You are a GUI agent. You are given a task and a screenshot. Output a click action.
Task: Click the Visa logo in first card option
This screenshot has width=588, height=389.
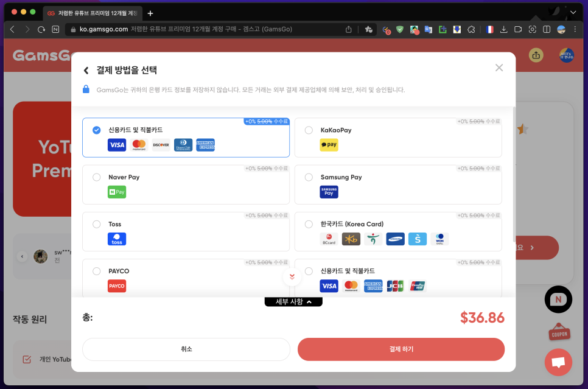point(117,145)
